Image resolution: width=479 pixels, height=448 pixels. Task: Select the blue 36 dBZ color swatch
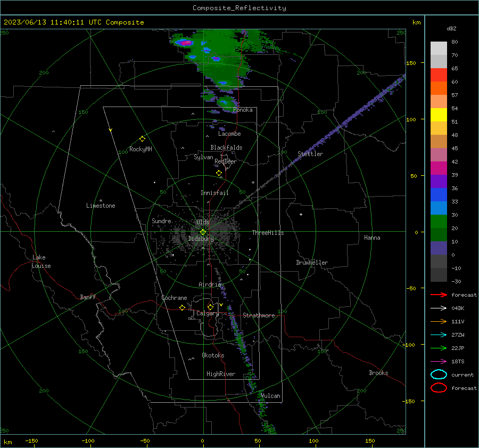click(x=439, y=194)
